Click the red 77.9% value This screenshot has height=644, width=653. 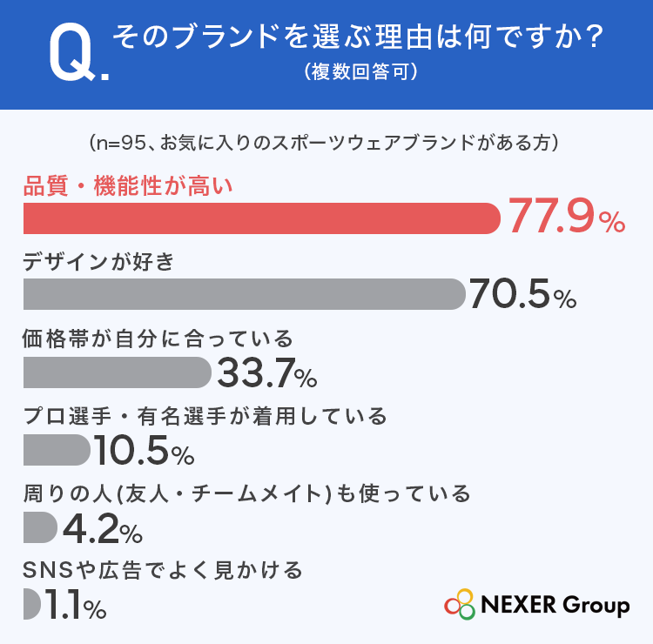coord(567,216)
